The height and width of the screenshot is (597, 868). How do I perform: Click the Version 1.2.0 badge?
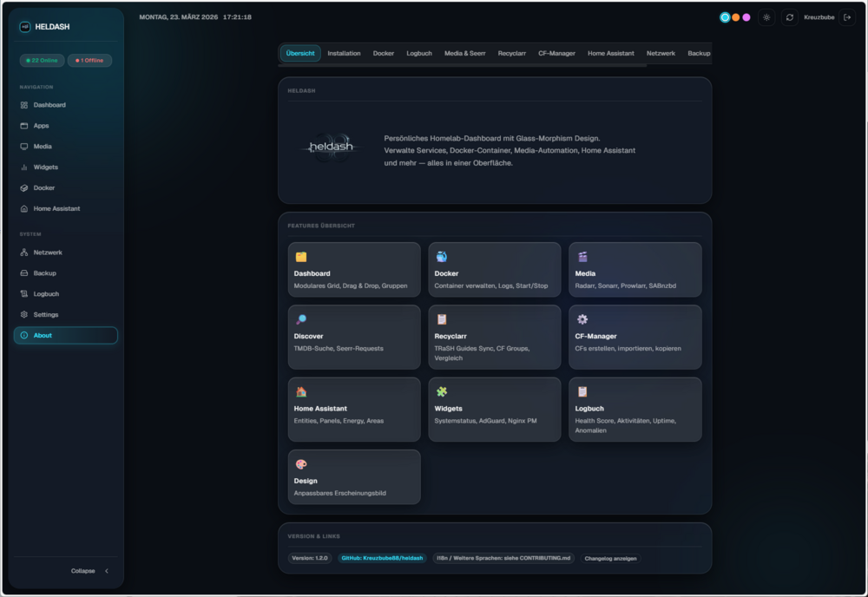[310, 558]
